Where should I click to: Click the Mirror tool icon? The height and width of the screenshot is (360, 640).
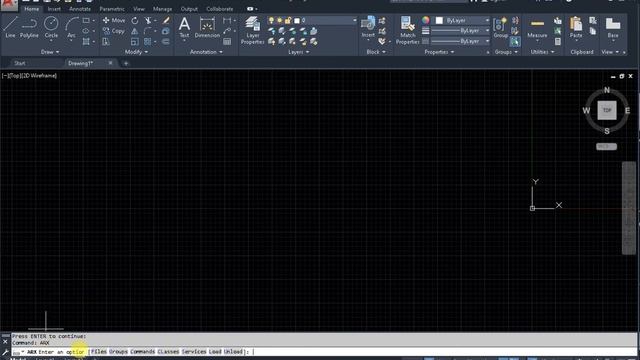pyautogui.click(x=135, y=31)
